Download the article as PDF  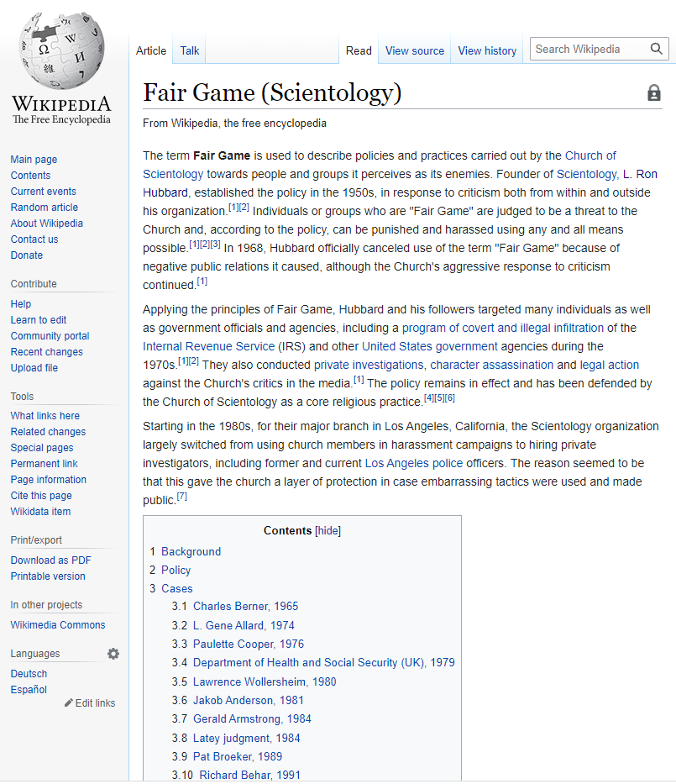click(50, 560)
